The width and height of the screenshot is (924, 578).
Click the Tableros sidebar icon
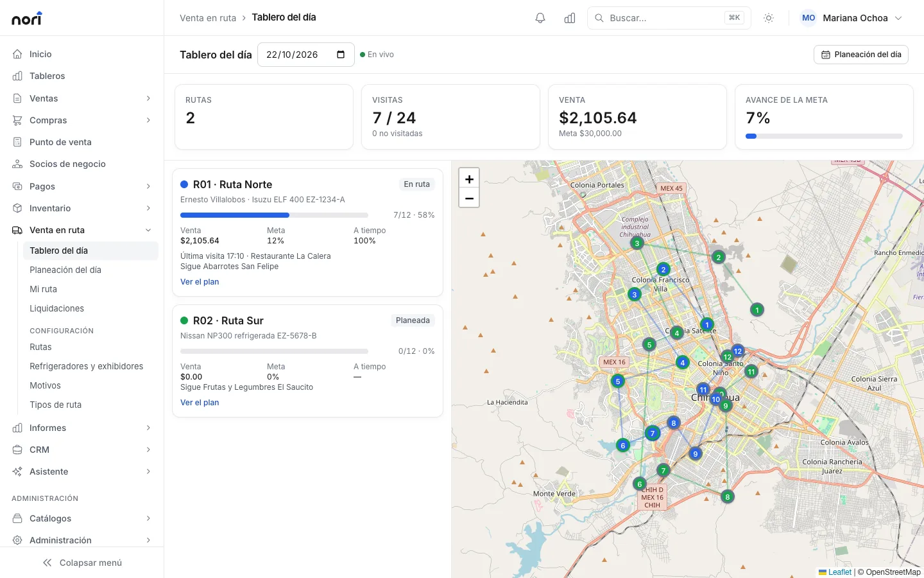[x=17, y=76]
